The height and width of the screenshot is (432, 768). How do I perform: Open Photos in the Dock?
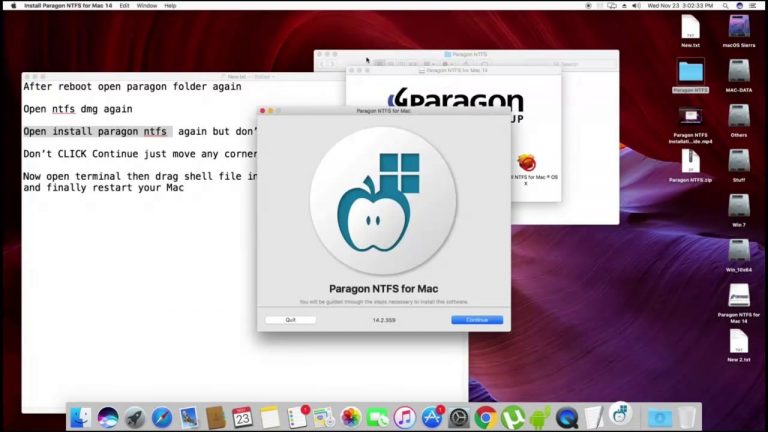[351, 418]
